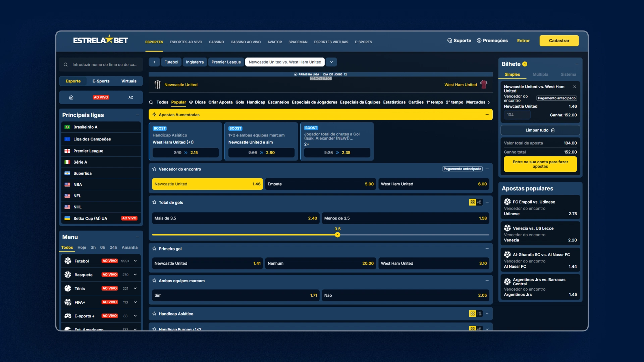Click the search icon in market filter row
The height and width of the screenshot is (362, 644).
point(151,102)
